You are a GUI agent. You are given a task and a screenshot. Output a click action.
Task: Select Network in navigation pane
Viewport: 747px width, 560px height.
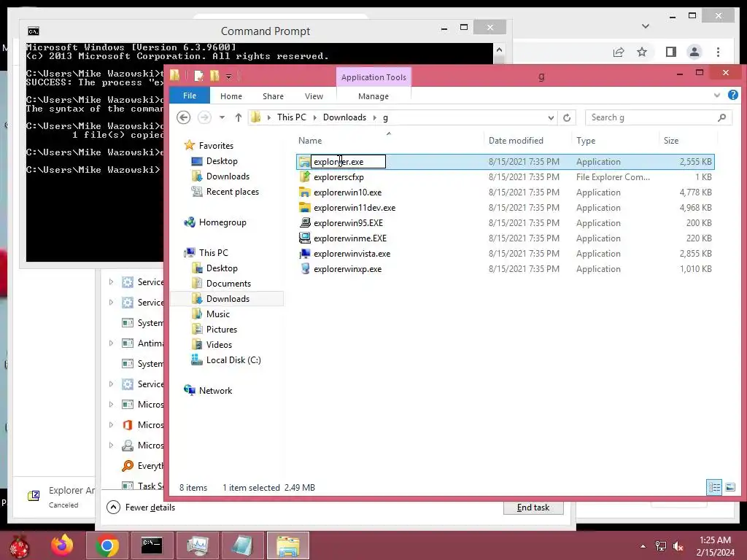(x=215, y=391)
